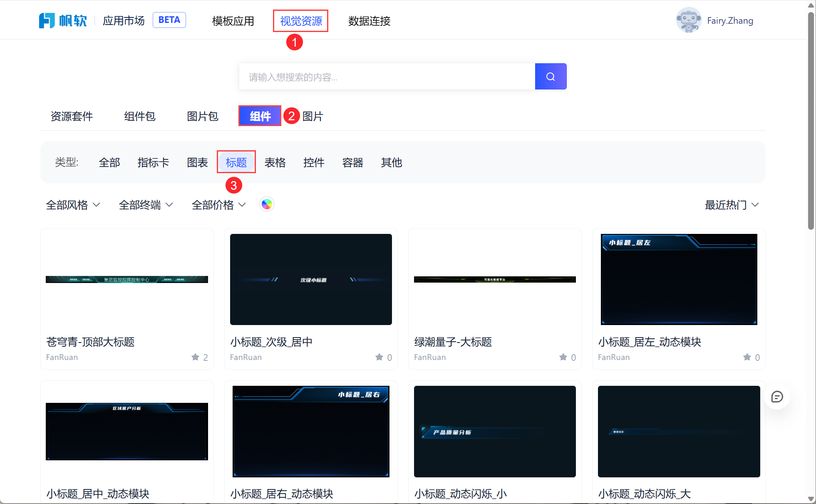Open the 小标题_次级_居中 title link

271,342
